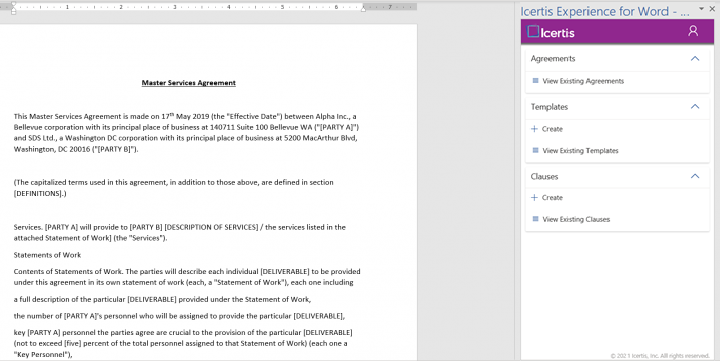Viewport: 720px width, 361px height.
Task: Click the [DEFINITIONS] placeholder text
Action: tap(39, 193)
